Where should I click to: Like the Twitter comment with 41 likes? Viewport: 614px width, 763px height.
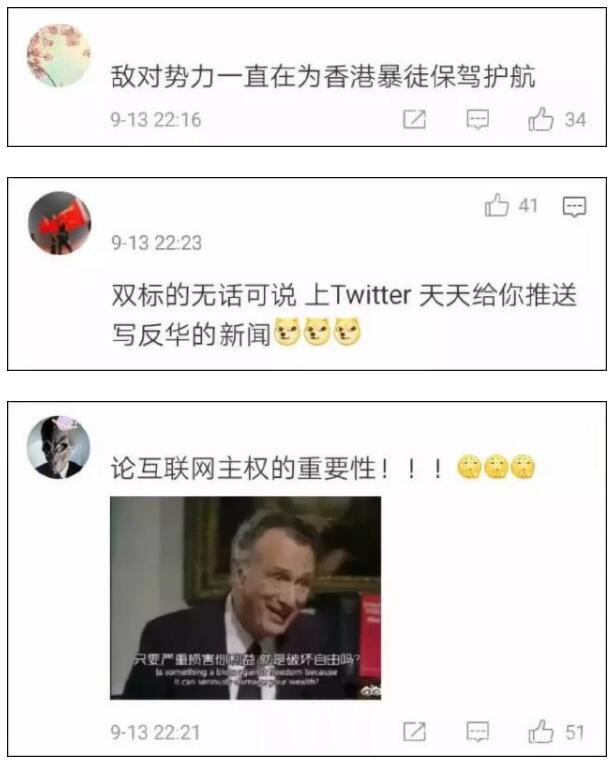497,205
